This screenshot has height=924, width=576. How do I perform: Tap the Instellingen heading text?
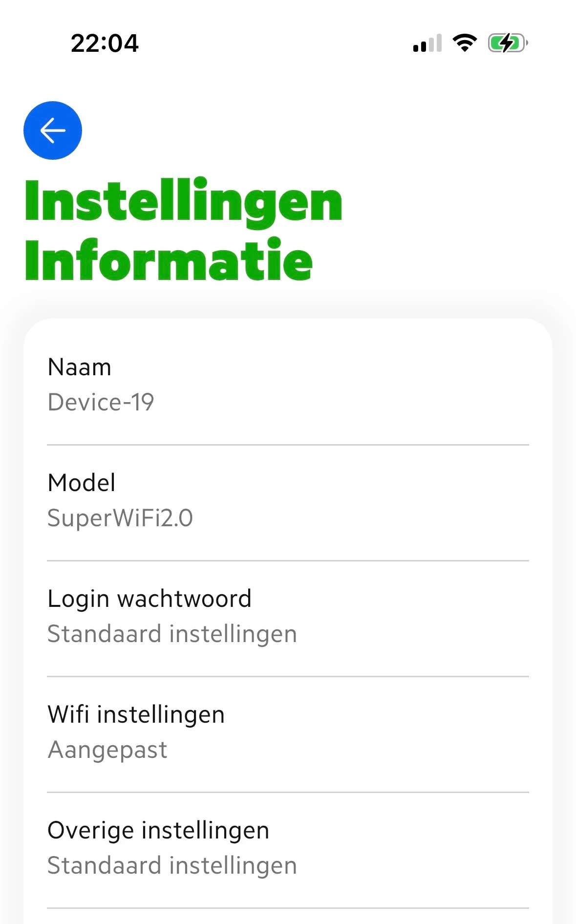tap(184, 202)
